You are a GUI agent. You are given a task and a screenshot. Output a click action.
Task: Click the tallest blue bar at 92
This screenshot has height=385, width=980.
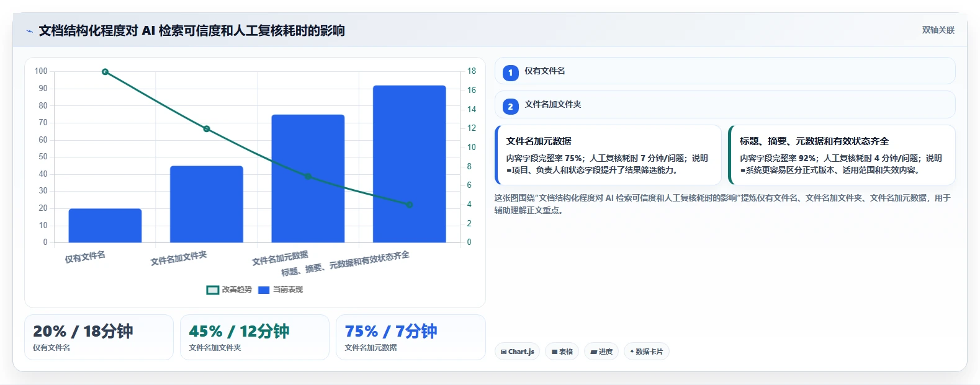point(410,164)
